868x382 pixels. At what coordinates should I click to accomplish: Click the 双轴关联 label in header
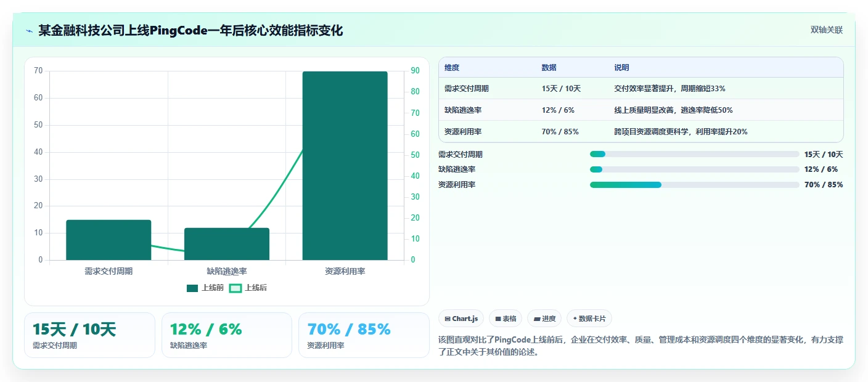point(826,30)
